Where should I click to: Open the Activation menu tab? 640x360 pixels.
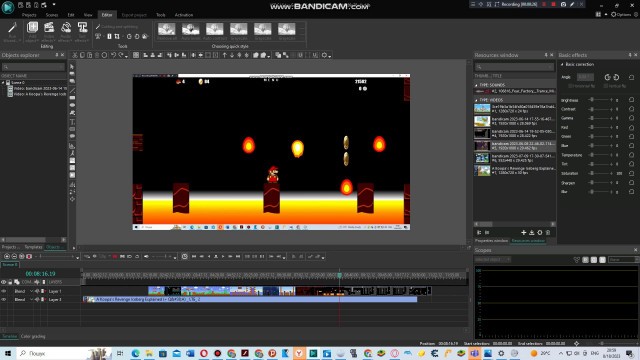point(184,15)
